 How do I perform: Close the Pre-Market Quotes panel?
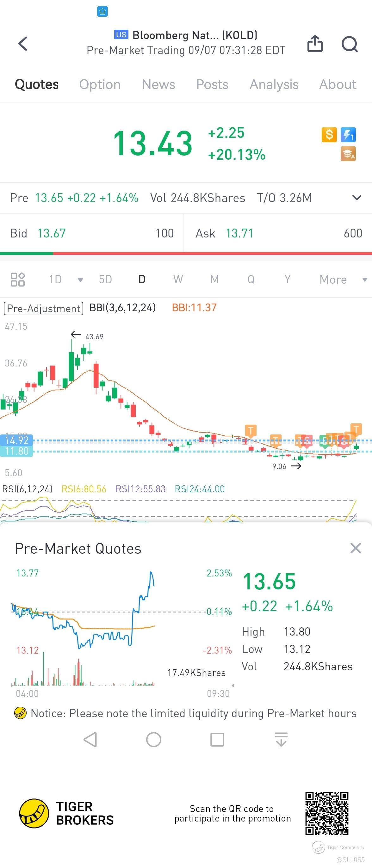[356, 548]
